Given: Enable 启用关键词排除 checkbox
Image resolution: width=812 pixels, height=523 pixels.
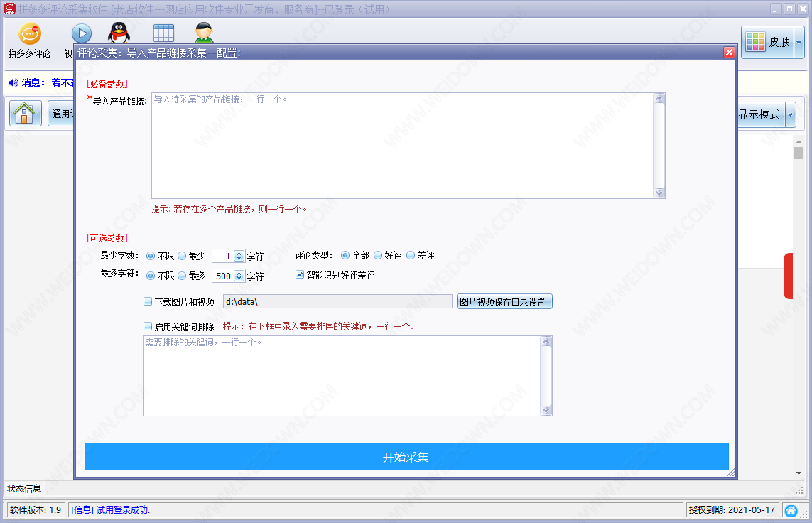Looking at the screenshot, I should (148, 327).
